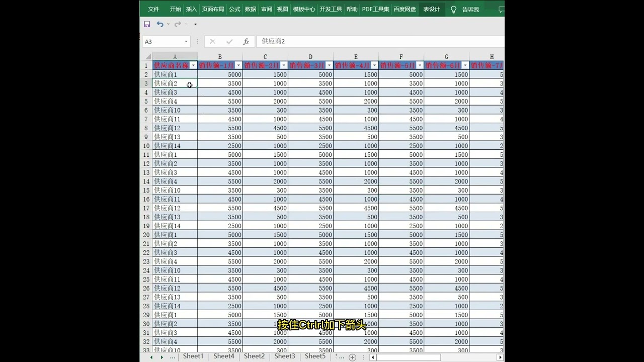Image resolution: width=644 pixels, height=362 pixels.
Task: Click cell B5 with value 5500
Action: pyautogui.click(x=220, y=101)
